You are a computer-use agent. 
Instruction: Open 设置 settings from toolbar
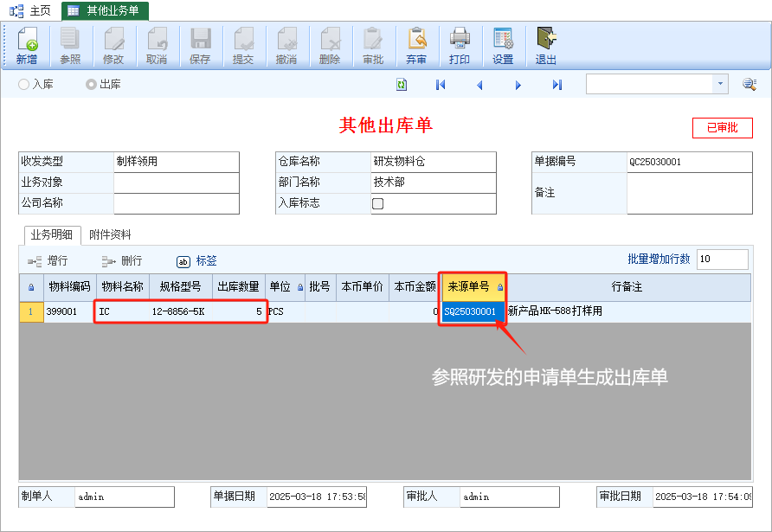pos(503,45)
